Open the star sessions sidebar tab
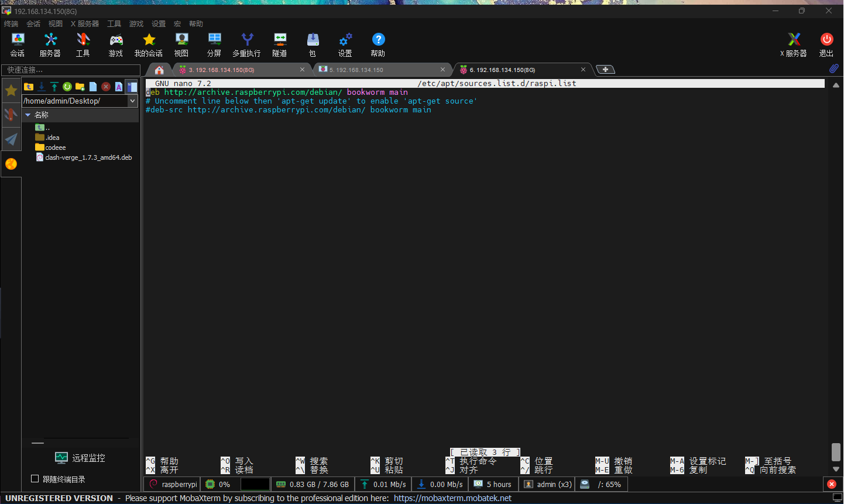This screenshot has width=844, height=504. tap(11, 90)
